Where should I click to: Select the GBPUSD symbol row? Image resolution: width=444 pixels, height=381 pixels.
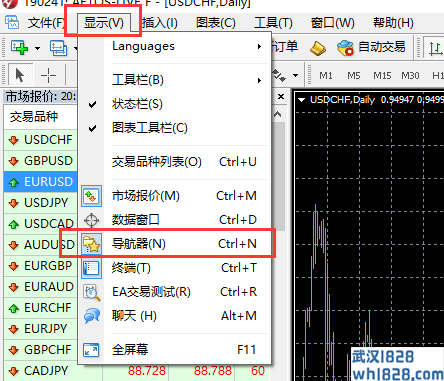point(40,161)
